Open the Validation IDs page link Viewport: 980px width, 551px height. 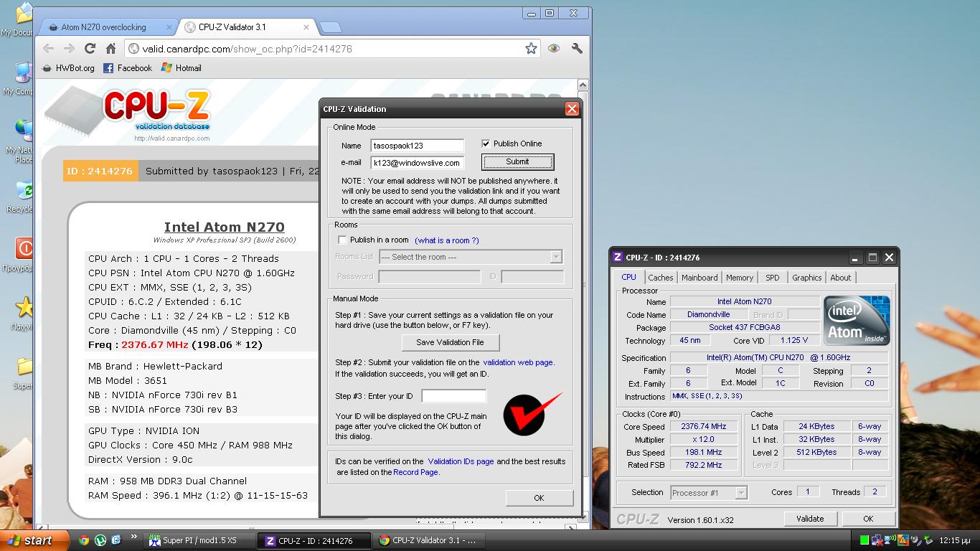click(461, 461)
